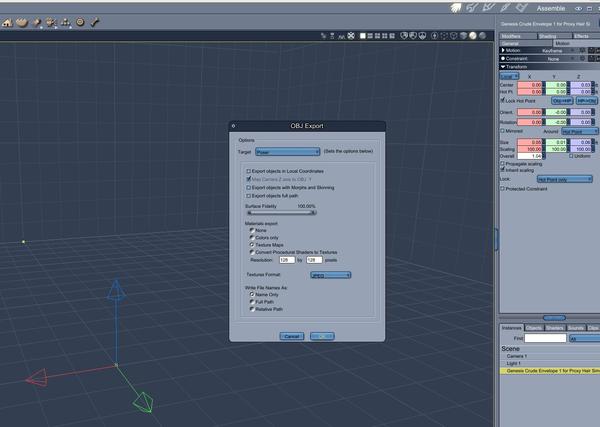
Task: Choose Texture Maps materials option
Action: click(252, 245)
